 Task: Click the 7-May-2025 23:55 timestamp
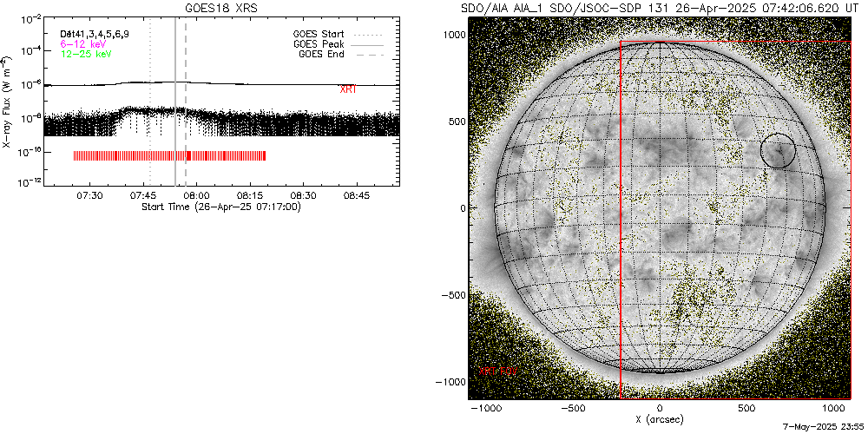click(822, 428)
